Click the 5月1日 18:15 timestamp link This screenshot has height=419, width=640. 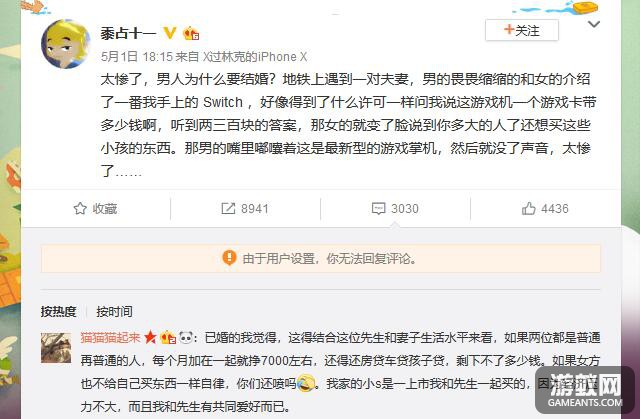coord(137,56)
